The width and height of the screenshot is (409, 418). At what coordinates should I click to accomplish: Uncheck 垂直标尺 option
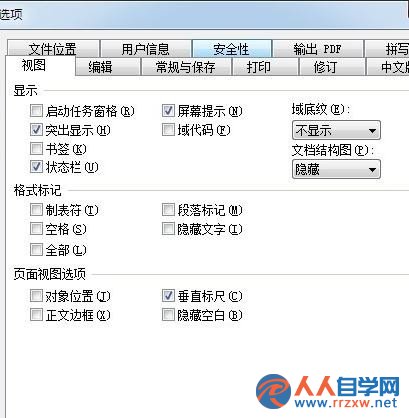coord(168,295)
